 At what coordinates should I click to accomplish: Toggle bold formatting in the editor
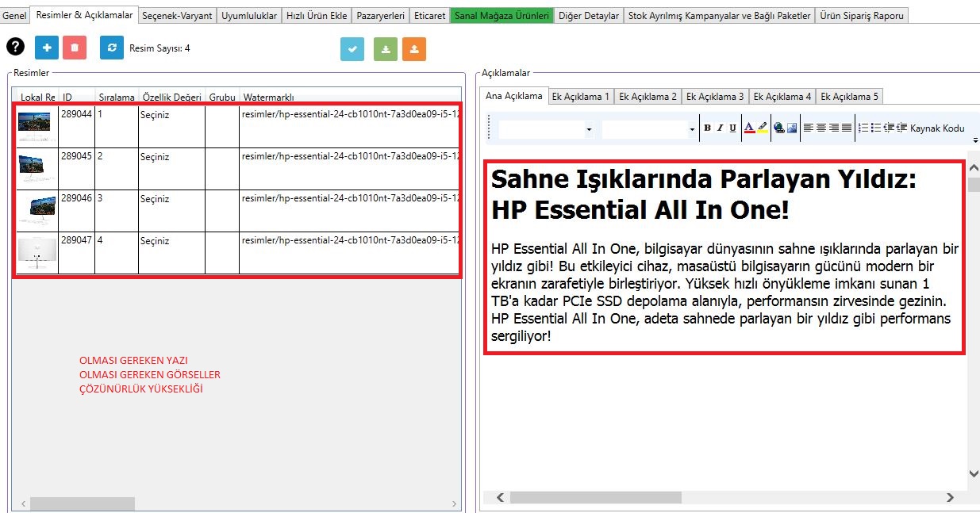point(708,128)
